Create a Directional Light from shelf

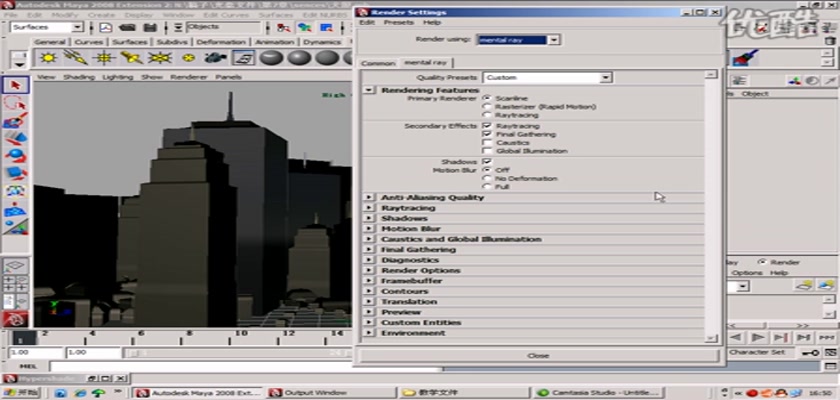(76, 57)
